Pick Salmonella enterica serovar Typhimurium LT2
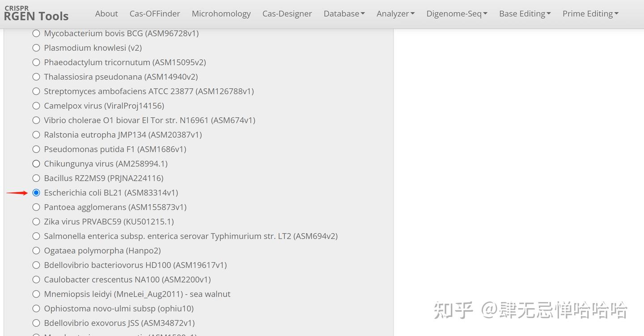 [x=36, y=236]
